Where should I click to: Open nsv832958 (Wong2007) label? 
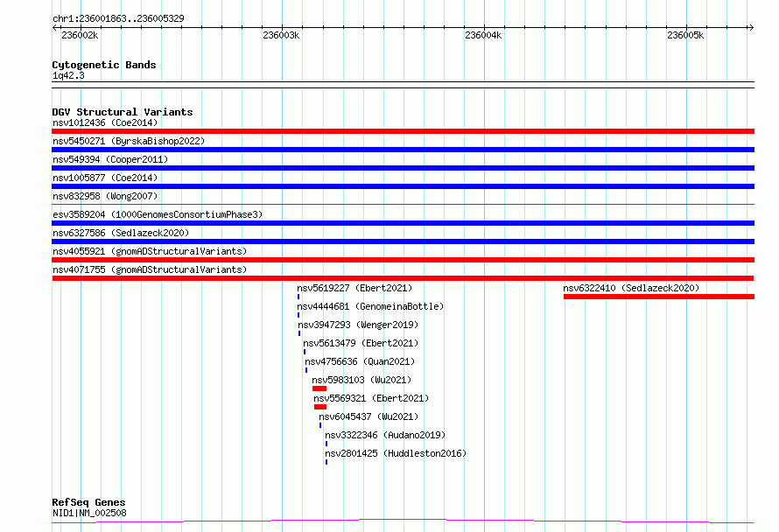(105, 196)
